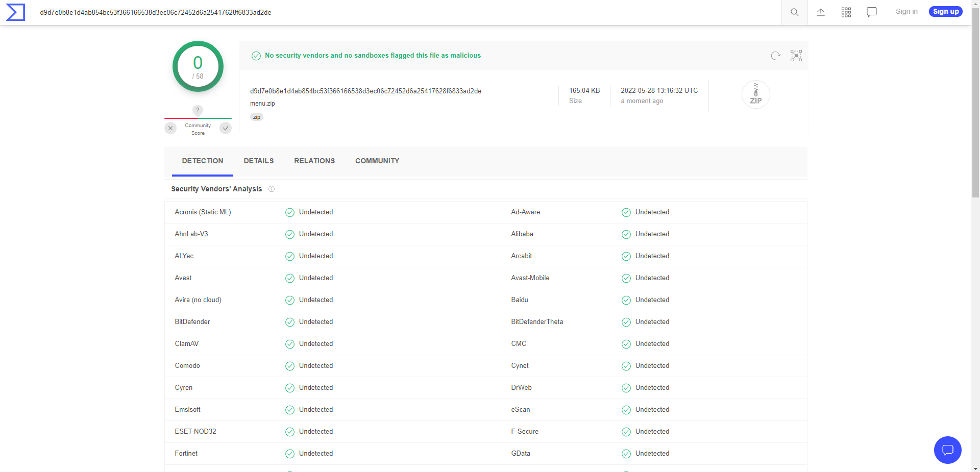Click the Undetected result for Ad-Aware
Image resolution: width=980 pixels, height=472 pixels.
[652, 212]
